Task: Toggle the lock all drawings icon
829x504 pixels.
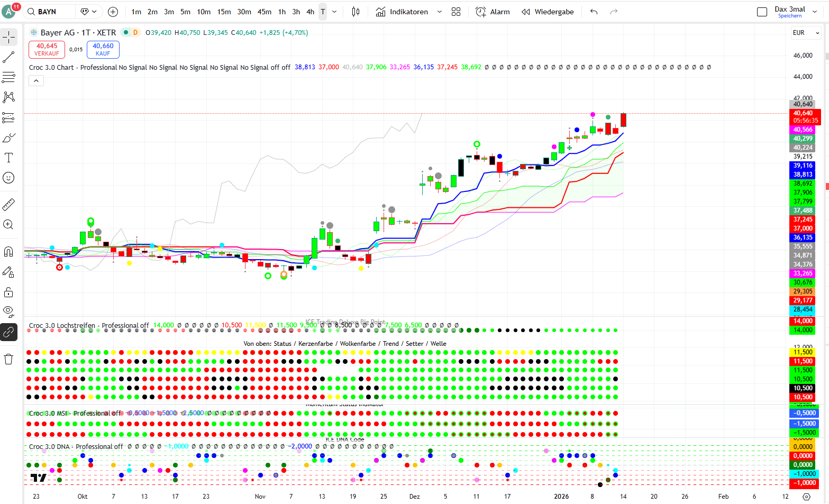Action: pyautogui.click(x=9, y=292)
